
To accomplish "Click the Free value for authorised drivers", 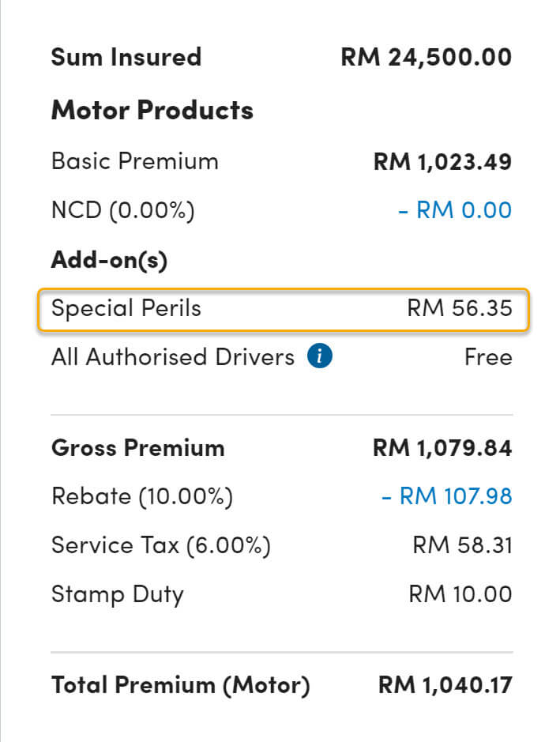I will pos(488,357).
